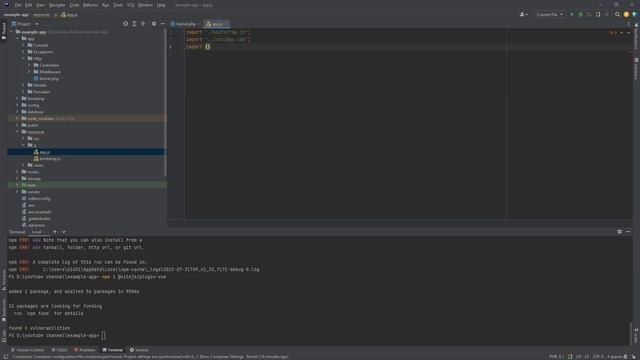Collapse the resources folder
This screenshot has width=640, height=360.
pos(18,132)
